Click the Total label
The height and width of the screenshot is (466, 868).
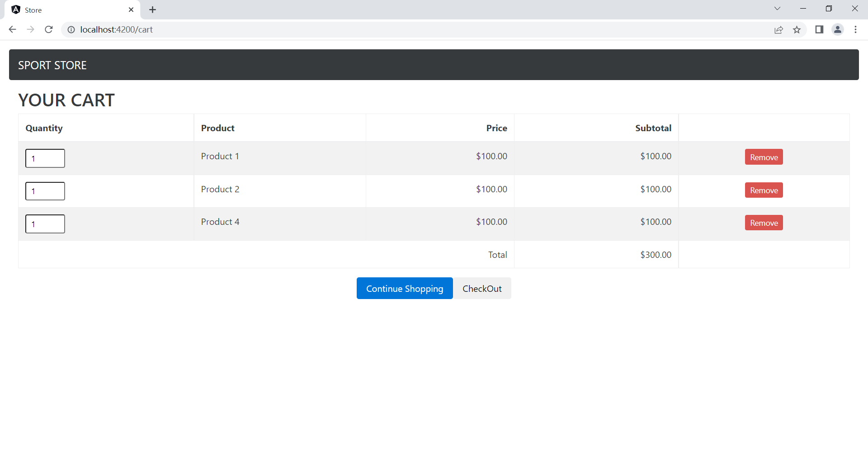498,255
